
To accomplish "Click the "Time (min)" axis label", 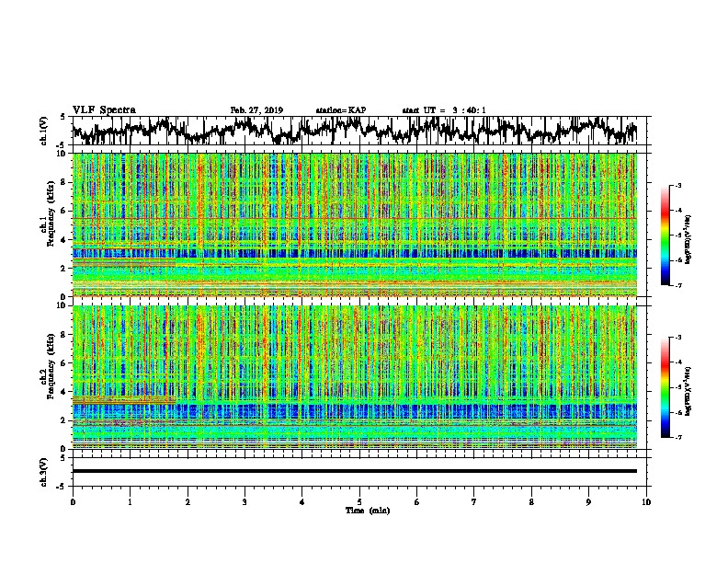I will point(368,511).
